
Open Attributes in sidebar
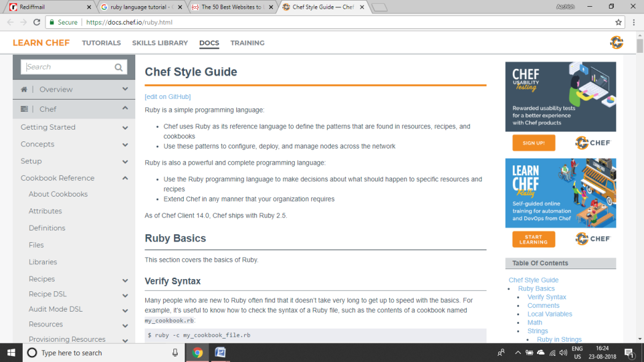coord(45,211)
